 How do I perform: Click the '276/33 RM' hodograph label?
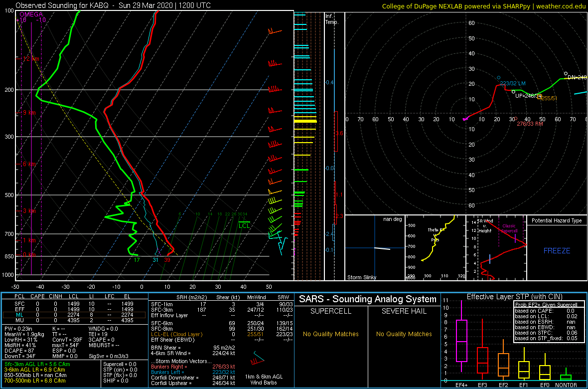[530, 124]
